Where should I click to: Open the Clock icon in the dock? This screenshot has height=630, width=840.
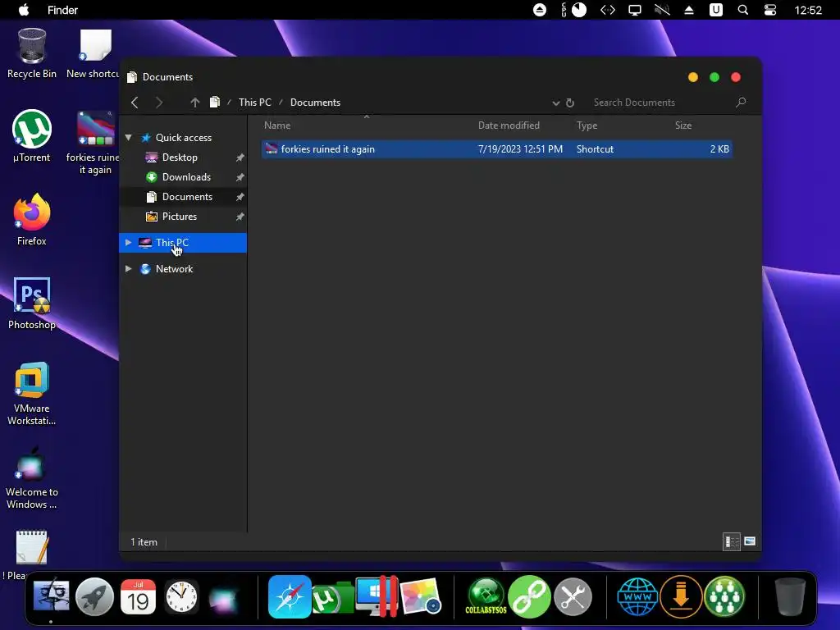coord(181,596)
